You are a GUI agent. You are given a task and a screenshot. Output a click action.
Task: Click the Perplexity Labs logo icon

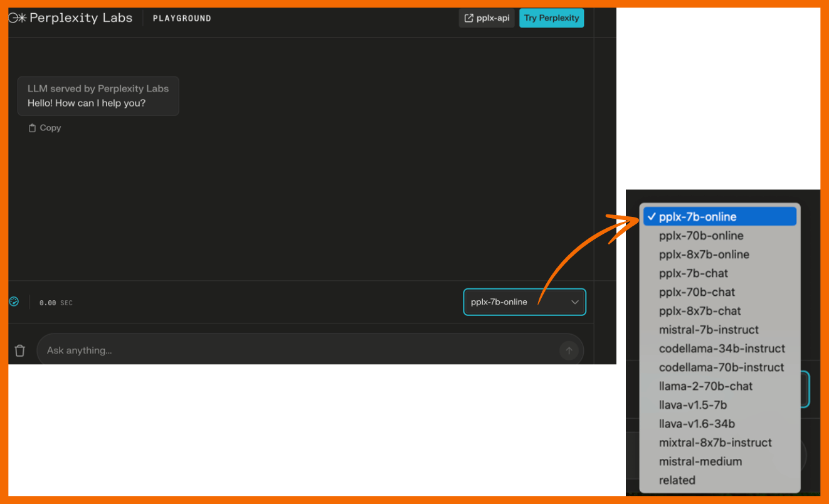tap(18, 18)
